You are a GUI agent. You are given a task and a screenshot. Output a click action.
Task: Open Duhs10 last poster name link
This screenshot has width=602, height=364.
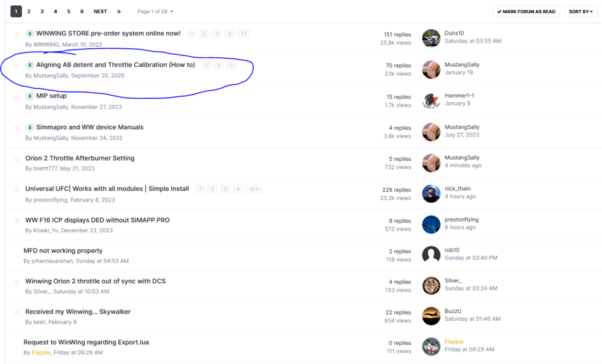click(x=454, y=33)
